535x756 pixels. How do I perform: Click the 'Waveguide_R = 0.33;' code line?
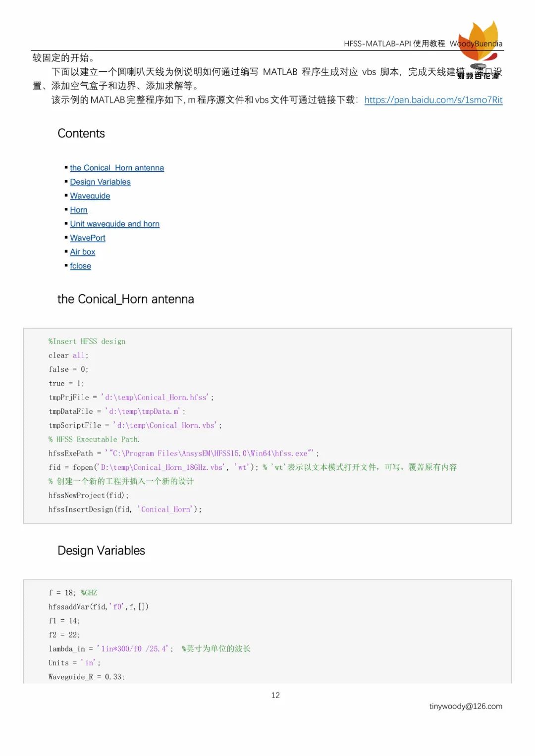(x=87, y=677)
